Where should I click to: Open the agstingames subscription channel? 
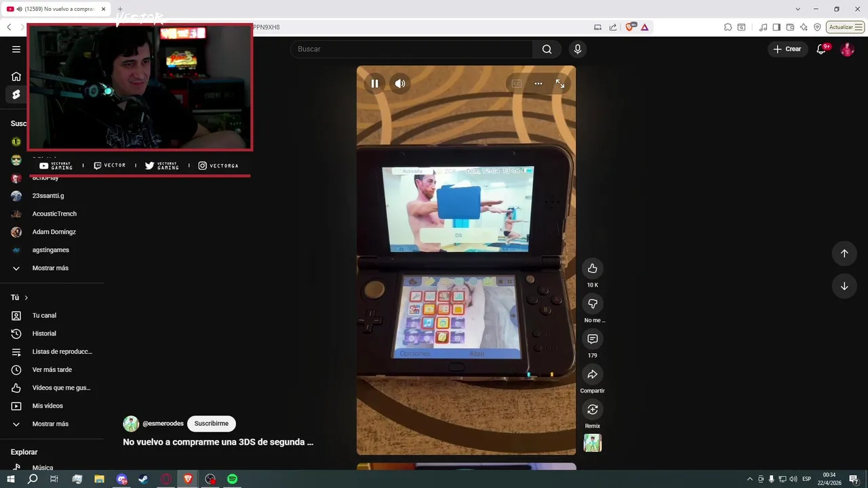click(x=52, y=250)
